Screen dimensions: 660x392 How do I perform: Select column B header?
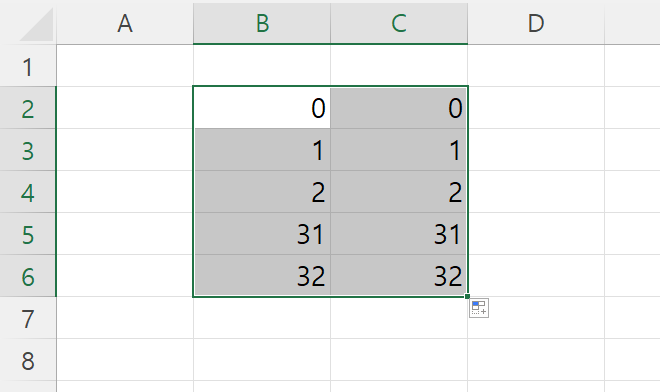pyautogui.click(x=262, y=23)
